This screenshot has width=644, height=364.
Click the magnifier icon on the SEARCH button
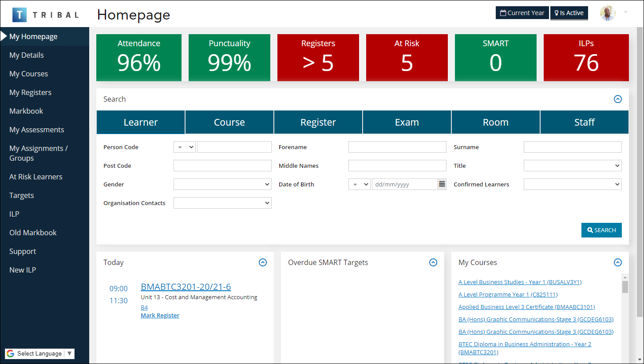pos(590,230)
